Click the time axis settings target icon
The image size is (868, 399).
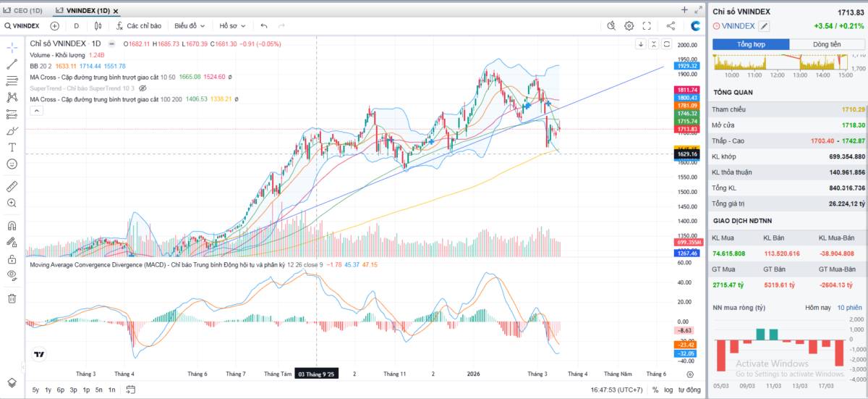click(x=690, y=374)
